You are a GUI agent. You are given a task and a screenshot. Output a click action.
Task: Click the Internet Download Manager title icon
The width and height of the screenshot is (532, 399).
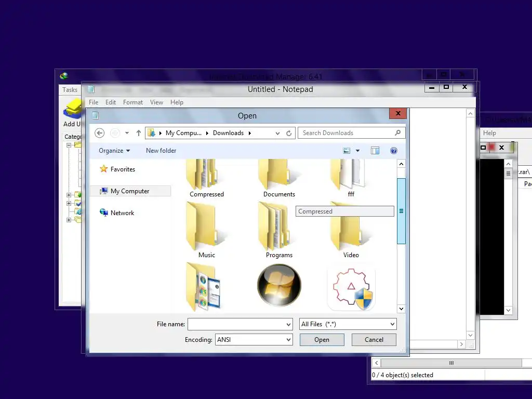[64, 76]
